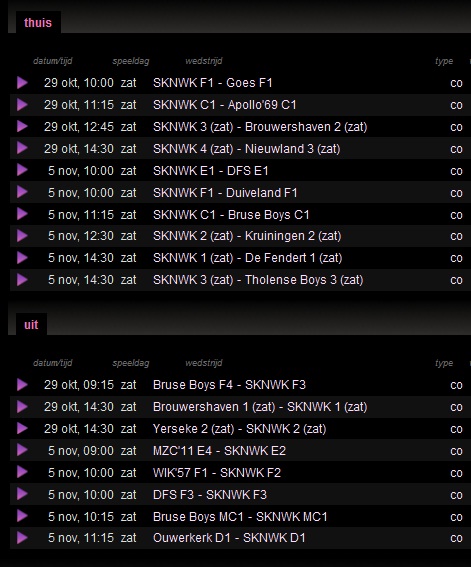471x567 pixels.
Task: Click purple arrow next to SKNWK E1 - DFS E1
Action: pyautogui.click(x=22, y=170)
